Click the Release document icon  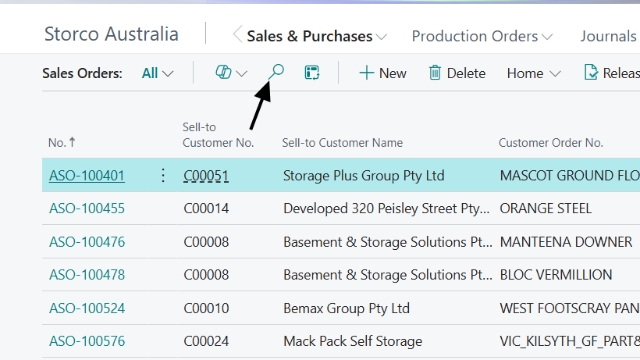coord(591,73)
